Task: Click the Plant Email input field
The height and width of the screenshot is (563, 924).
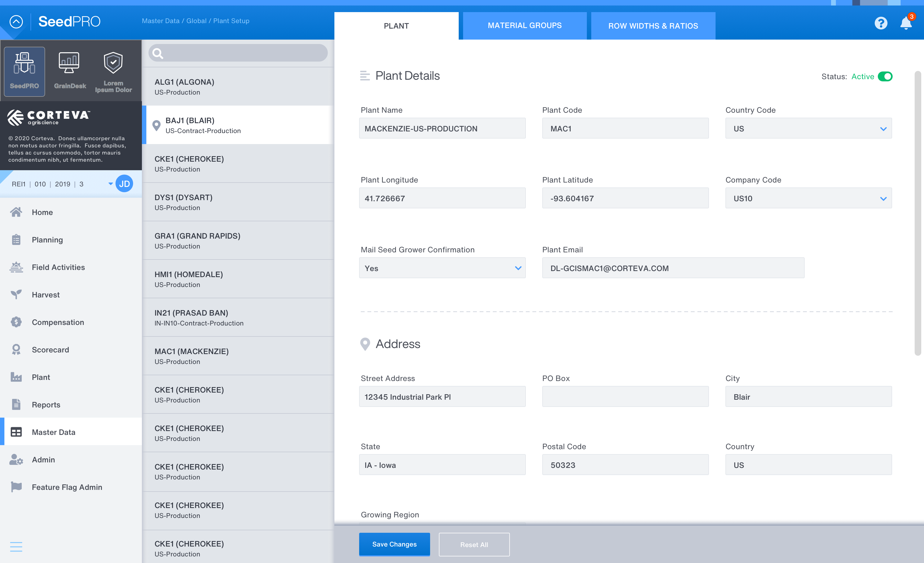Action: coord(673,268)
